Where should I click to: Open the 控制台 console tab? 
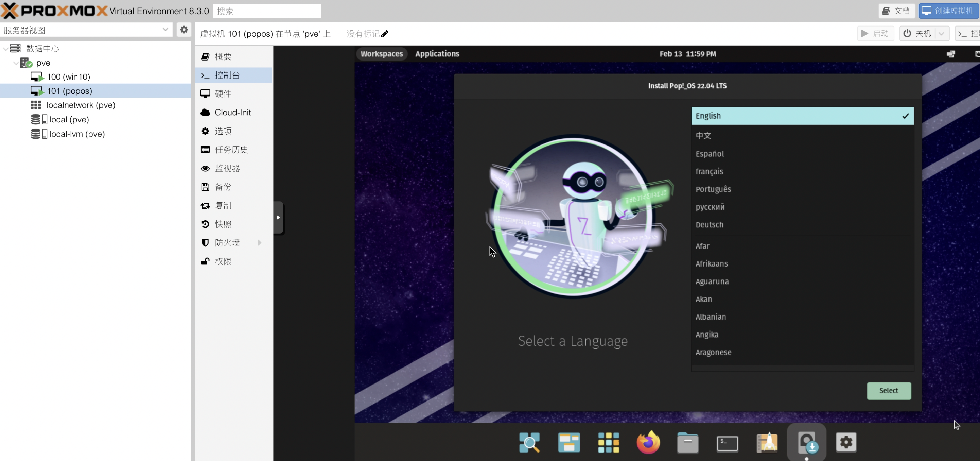[x=233, y=75]
